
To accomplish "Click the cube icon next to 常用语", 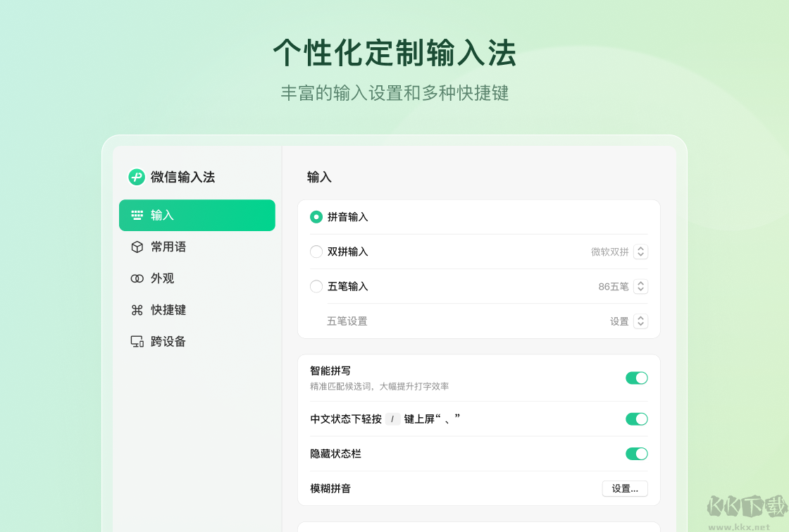I will 136,247.
